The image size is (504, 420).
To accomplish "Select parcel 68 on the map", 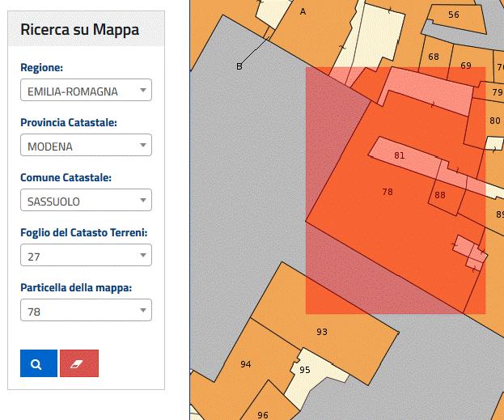I will (434, 57).
